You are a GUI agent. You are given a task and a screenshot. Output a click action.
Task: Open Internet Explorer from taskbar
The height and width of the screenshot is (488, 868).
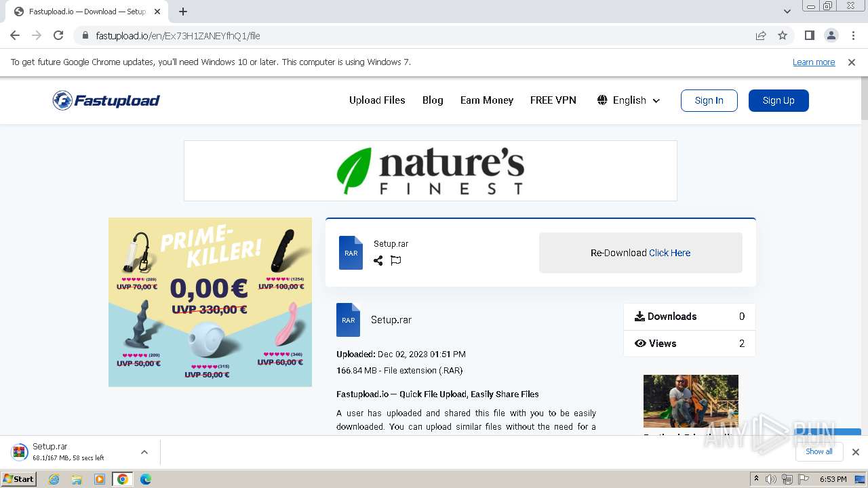tap(54, 479)
